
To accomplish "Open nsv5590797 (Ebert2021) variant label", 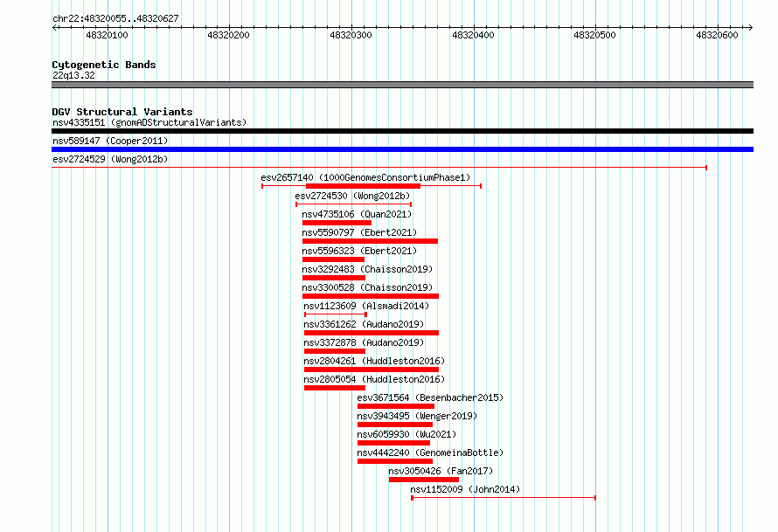I will [359, 232].
